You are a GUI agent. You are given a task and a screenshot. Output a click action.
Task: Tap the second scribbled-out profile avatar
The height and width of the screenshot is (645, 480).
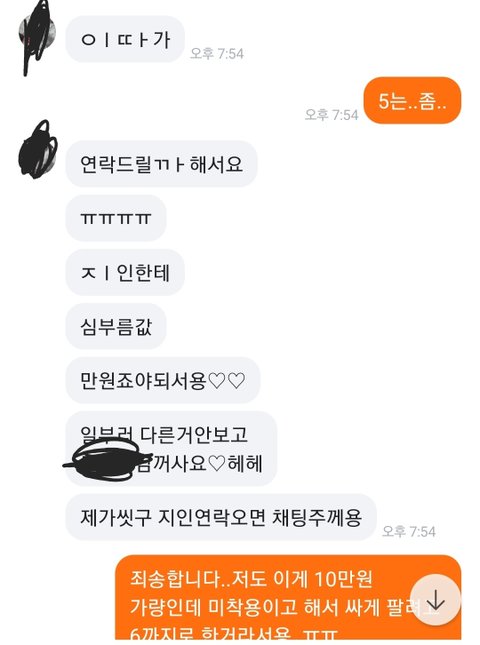pyautogui.click(x=38, y=151)
